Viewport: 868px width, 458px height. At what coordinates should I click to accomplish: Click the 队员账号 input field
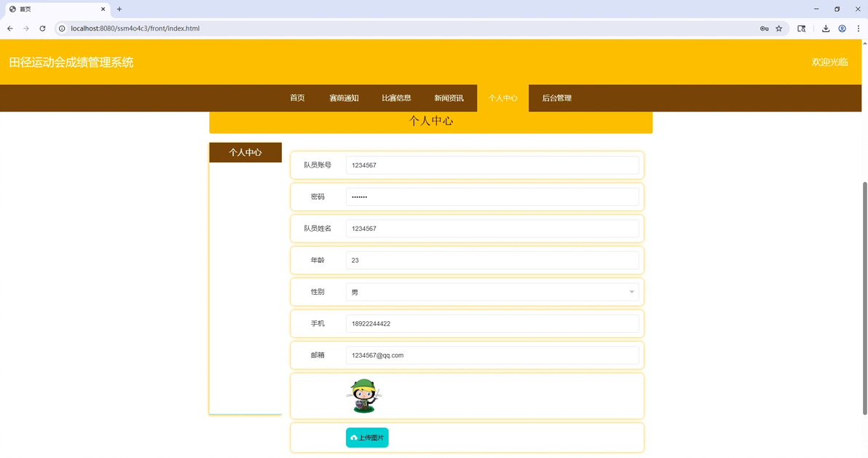[x=492, y=165]
